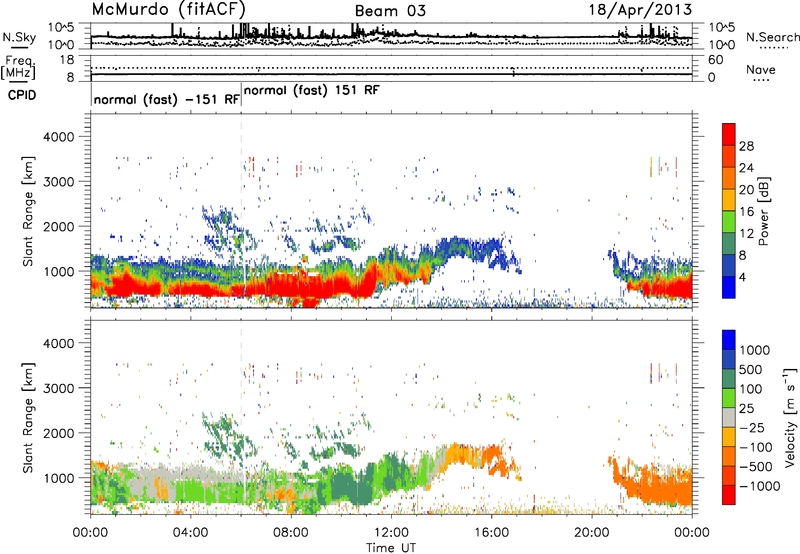This screenshot has height=554, width=800.
Task: Click the blue 4–8 dB Power colorbar segment
Action: 729,266
